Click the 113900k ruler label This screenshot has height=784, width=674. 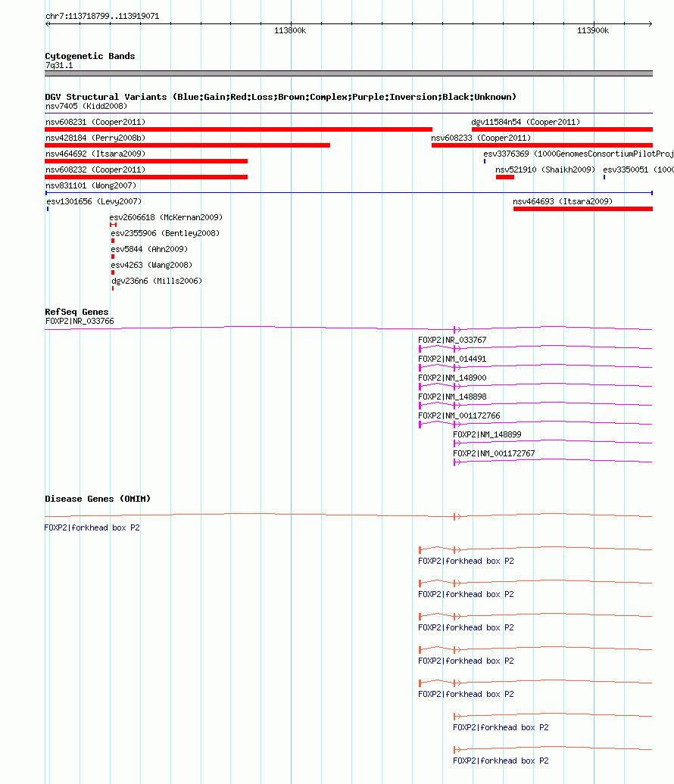pos(593,30)
